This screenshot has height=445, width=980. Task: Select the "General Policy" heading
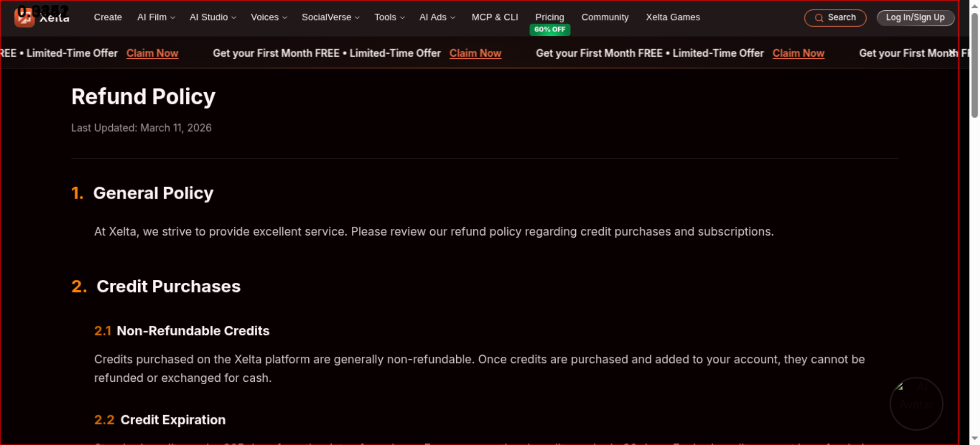click(x=153, y=193)
